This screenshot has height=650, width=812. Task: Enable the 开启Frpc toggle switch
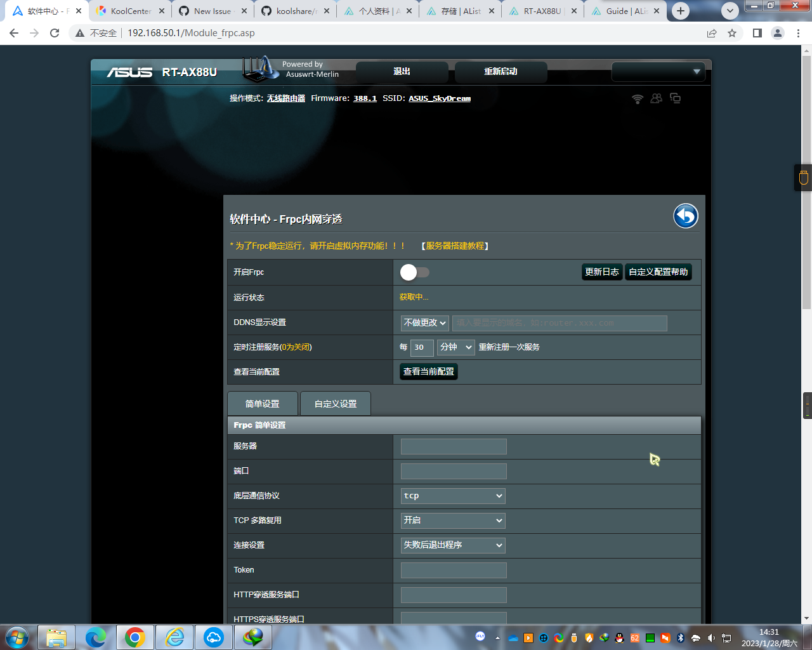click(x=415, y=272)
